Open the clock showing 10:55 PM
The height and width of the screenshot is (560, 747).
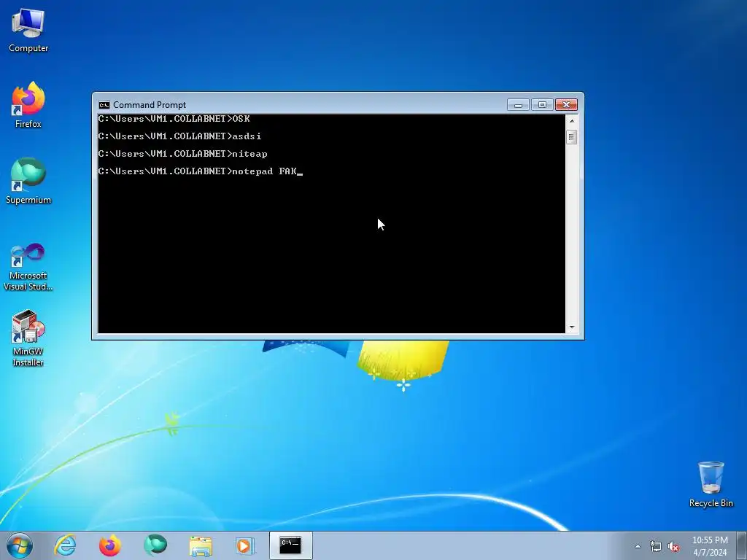(710, 546)
